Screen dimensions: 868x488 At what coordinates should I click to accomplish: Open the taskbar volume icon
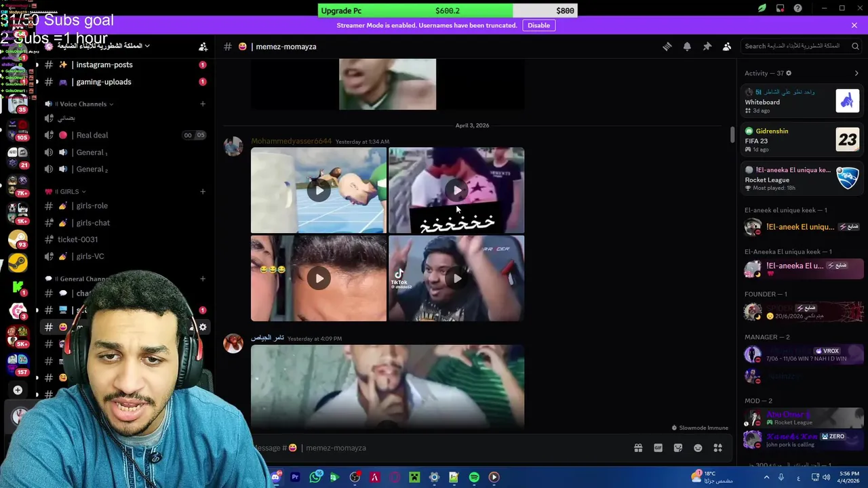click(826, 477)
